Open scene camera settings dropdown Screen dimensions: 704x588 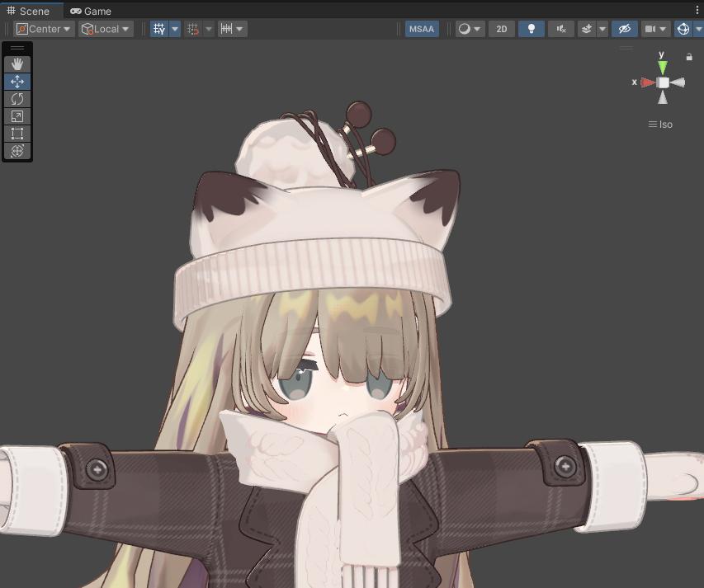(x=655, y=29)
